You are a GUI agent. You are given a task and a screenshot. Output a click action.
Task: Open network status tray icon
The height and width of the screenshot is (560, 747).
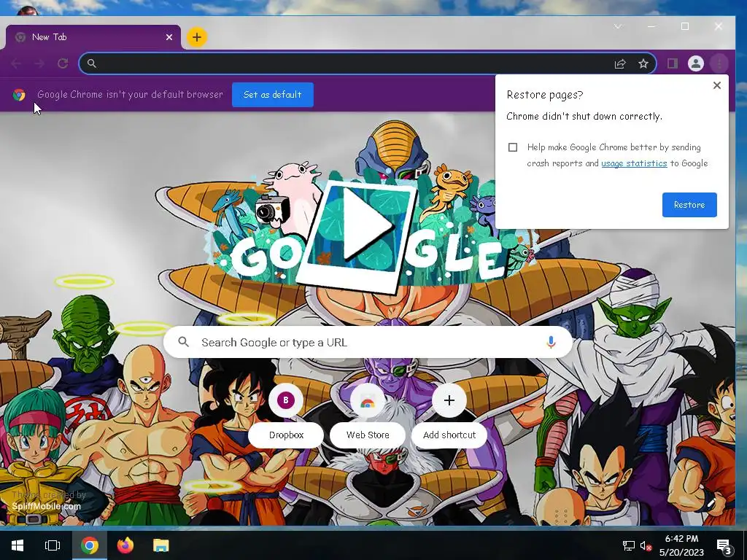[x=628, y=545]
